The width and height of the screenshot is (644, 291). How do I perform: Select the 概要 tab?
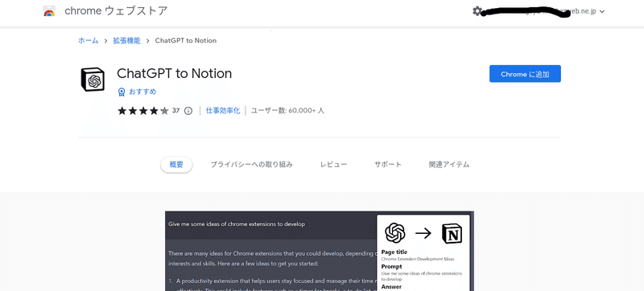[176, 165]
